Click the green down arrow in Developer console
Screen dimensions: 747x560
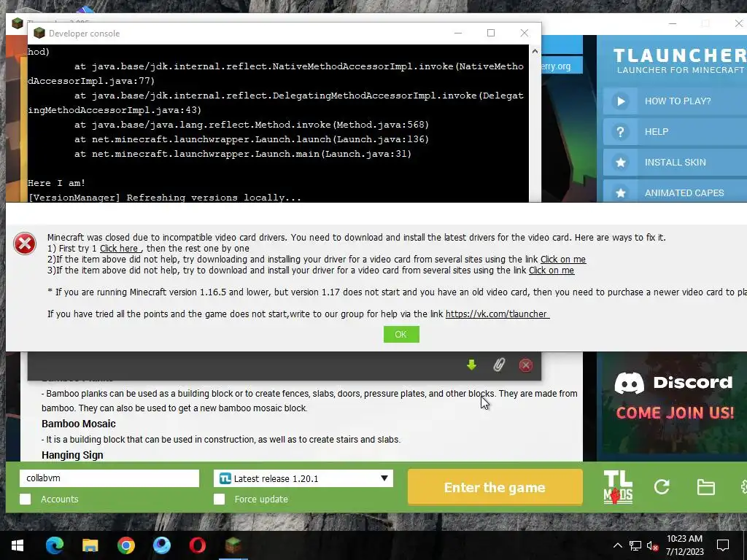[x=471, y=365]
